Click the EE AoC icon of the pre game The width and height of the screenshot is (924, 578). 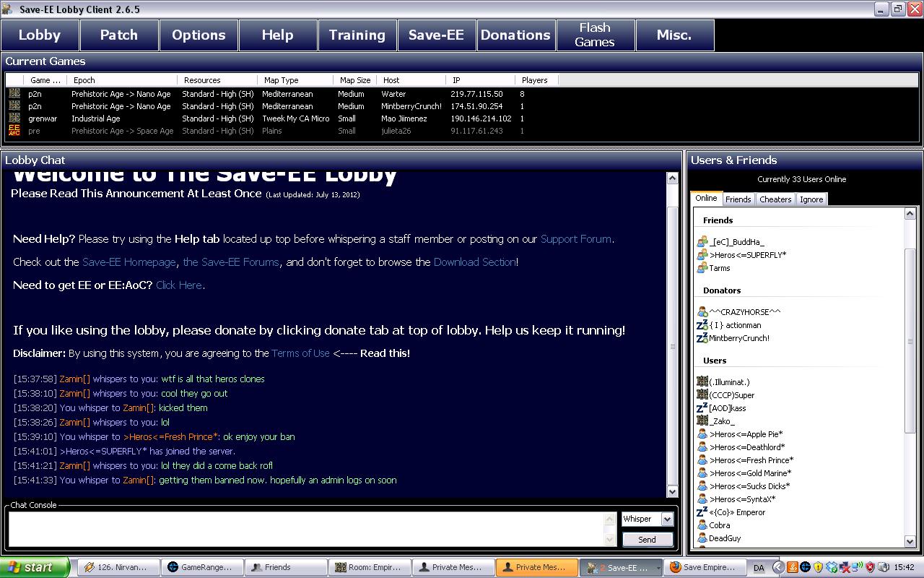coord(14,131)
